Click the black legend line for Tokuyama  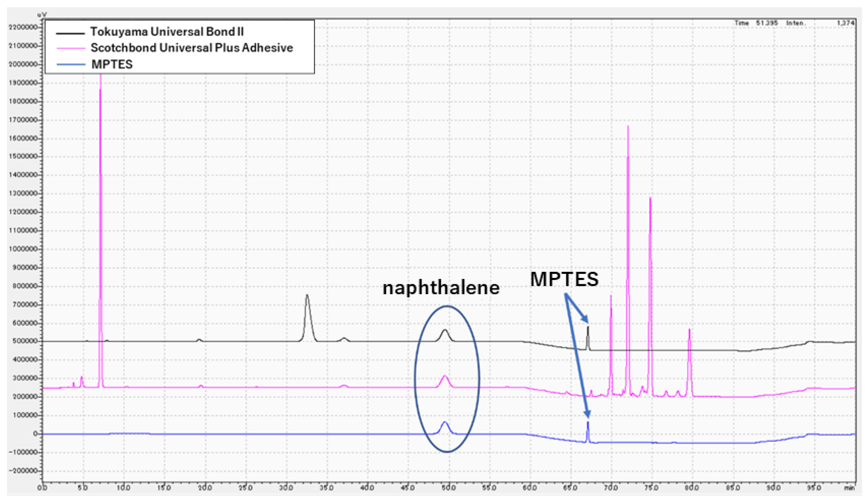pos(70,33)
